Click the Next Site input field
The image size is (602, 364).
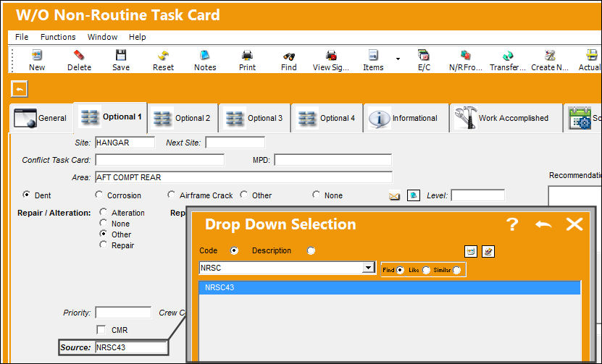235,143
